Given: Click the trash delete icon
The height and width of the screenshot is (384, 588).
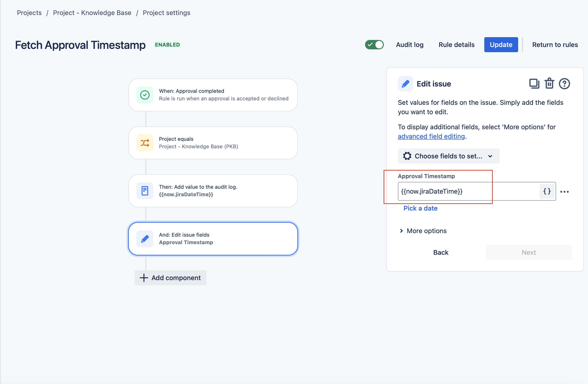Looking at the screenshot, I should (549, 84).
